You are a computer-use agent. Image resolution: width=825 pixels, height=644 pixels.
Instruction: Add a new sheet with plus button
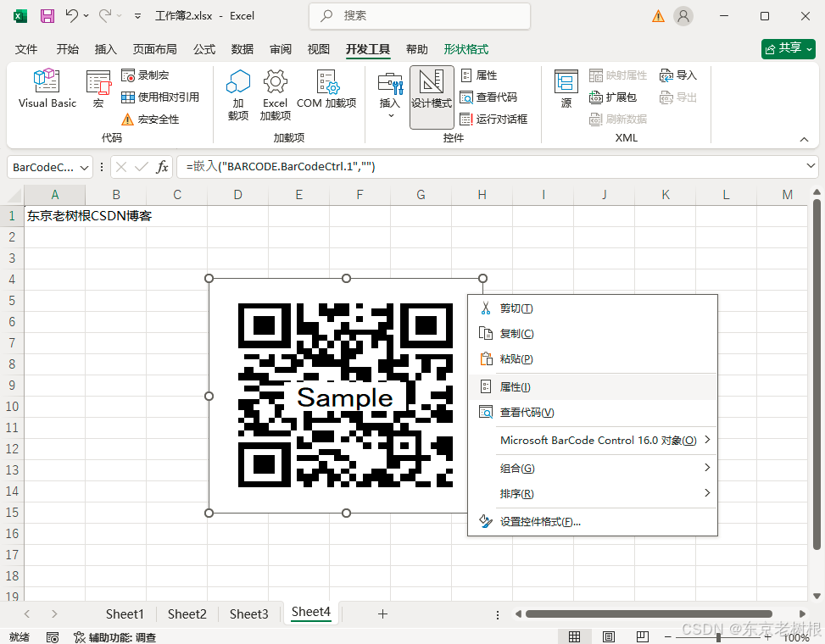382,614
